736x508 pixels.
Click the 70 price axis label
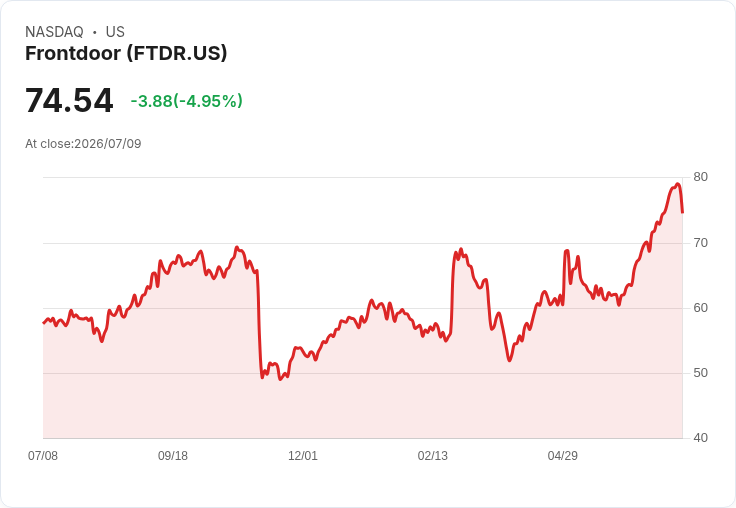(x=700, y=243)
